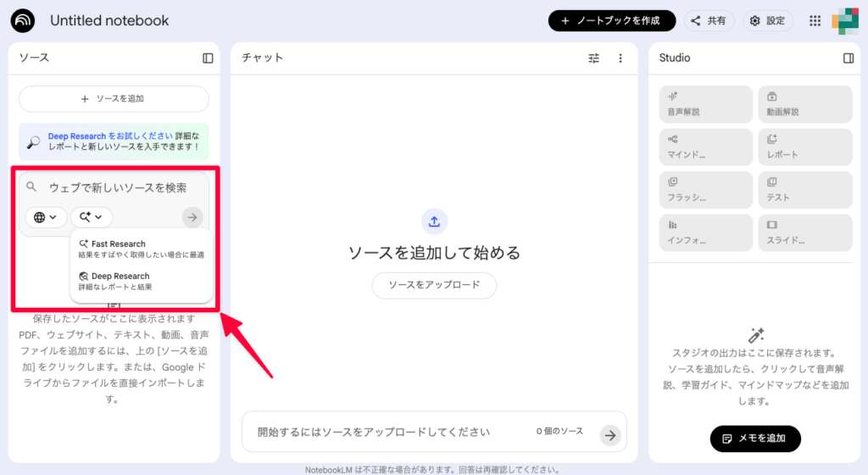The height and width of the screenshot is (475, 868).
Task: Generate a マインド... mind map
Action: [706, 147]
